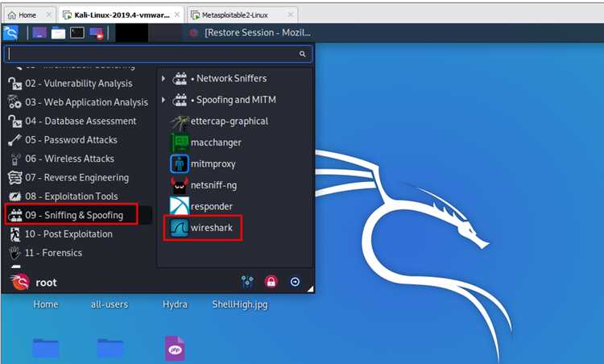The width and height of the screenshot is (604, 364).
Task: Click the Post Exploitation category icon
Action: [15, 234]
